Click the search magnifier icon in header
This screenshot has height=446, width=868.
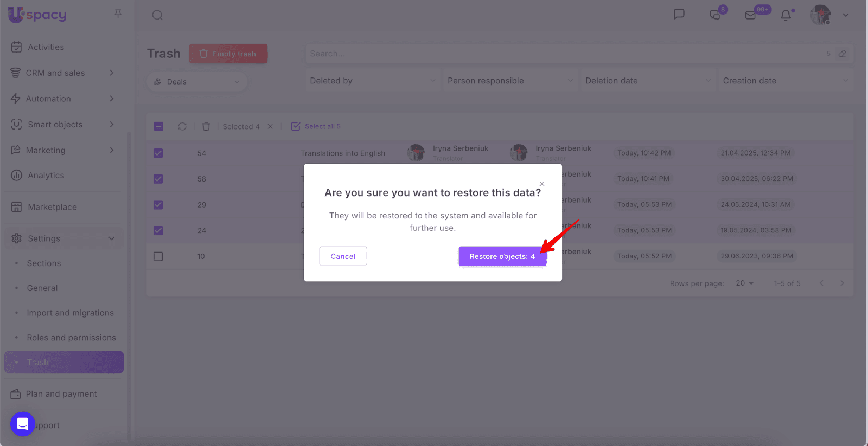(157, 15)
